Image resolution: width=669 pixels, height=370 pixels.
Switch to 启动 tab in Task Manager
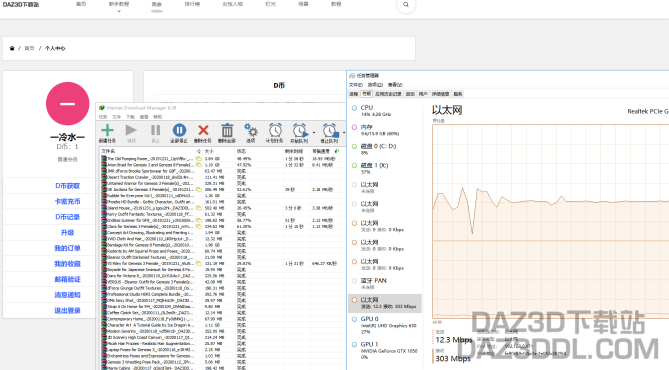pos(410,94)
